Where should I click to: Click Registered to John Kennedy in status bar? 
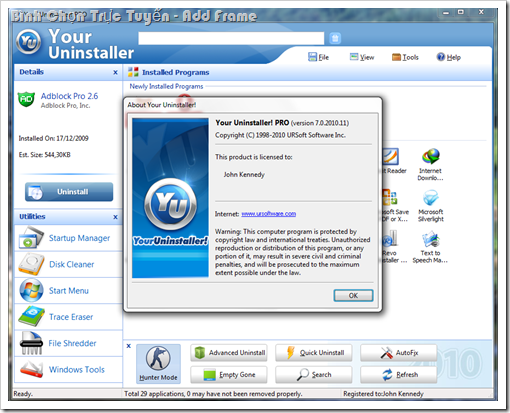coord(383,394)
